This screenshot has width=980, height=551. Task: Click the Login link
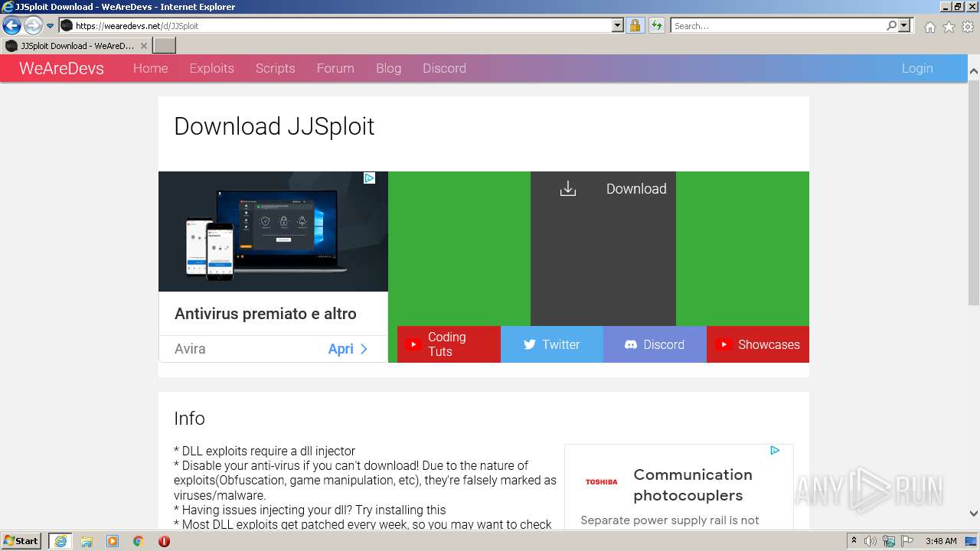[x=916, y=68]
